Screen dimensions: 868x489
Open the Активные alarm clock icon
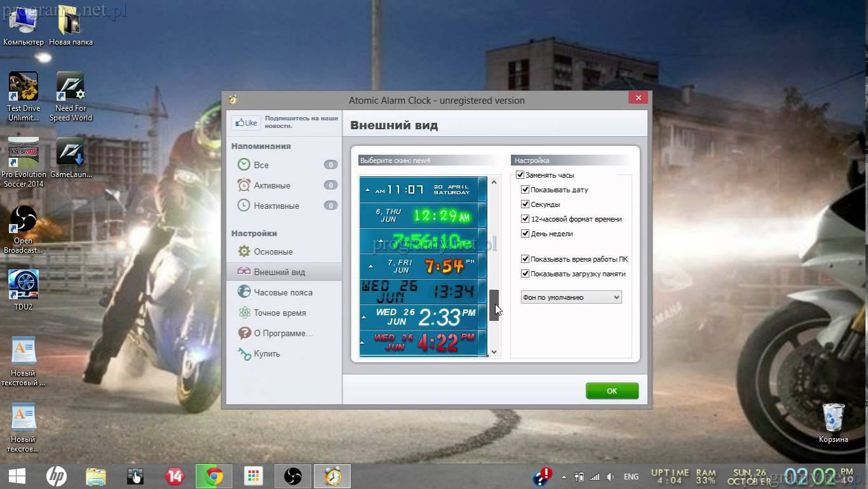[244, 185]
